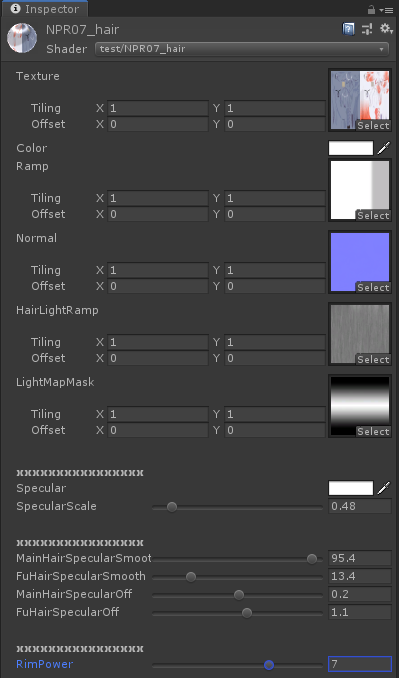Click the RimPower value field
Image resolution: width=399 pixels, height=678 pixels.
point(360,664)
